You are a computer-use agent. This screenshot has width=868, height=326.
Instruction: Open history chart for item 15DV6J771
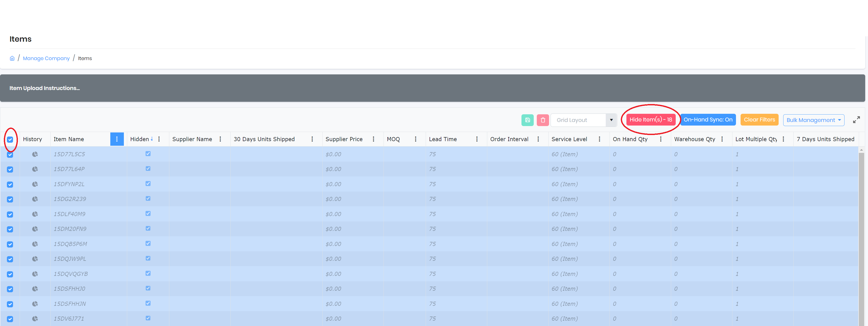coord(35,319)
